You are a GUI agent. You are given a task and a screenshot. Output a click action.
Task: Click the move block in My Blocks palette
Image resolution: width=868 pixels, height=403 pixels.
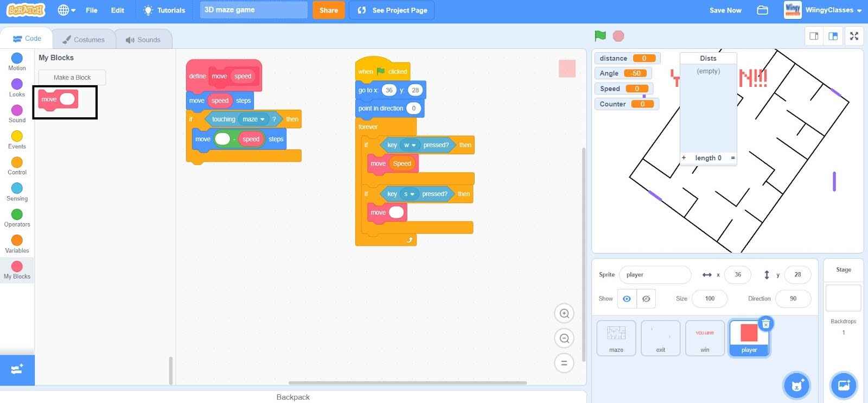coord(49,99)
